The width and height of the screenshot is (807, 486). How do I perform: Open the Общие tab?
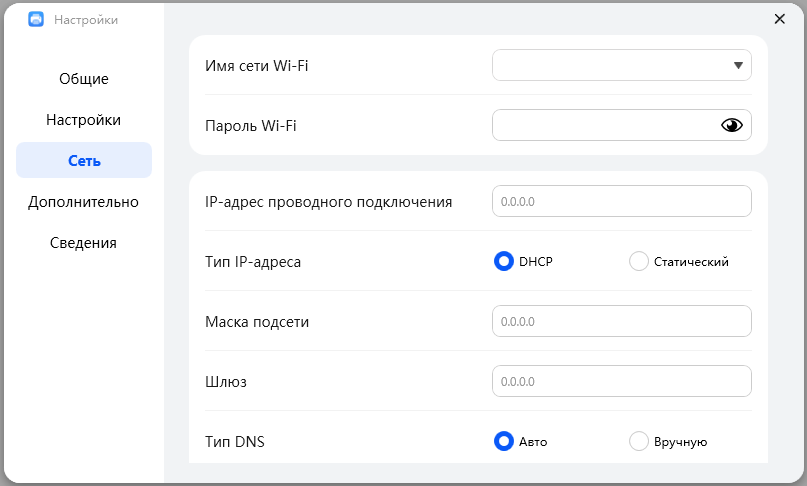84,79
